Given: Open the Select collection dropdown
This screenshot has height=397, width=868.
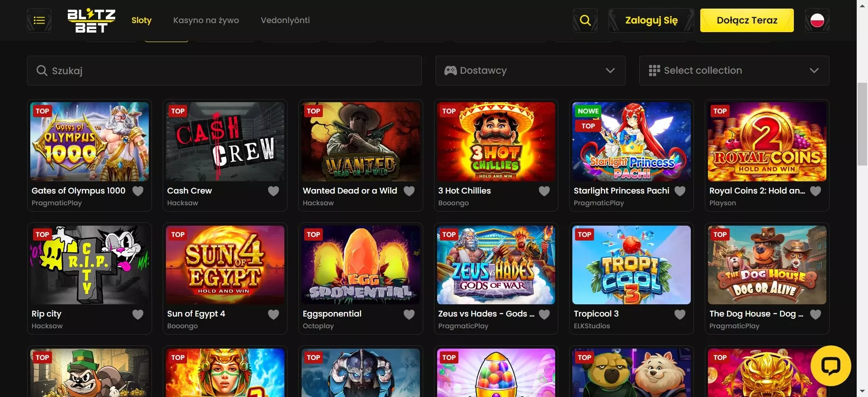Looking at the screenshot, I should coord(734,71).
